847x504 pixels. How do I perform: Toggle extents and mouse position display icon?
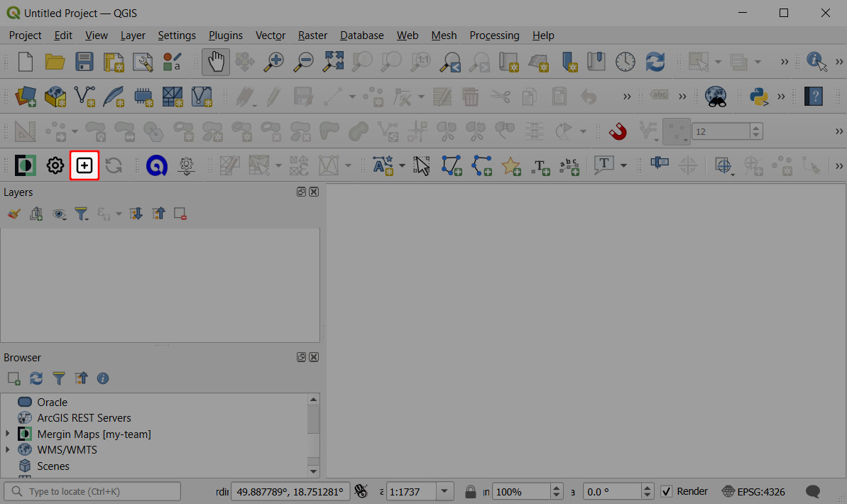[x=361, y=491]
